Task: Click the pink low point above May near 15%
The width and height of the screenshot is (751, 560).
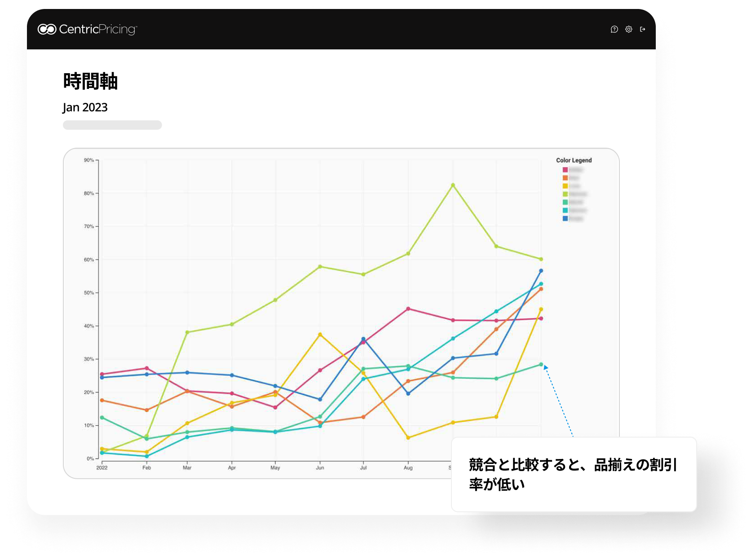Action: click(275, 408)
